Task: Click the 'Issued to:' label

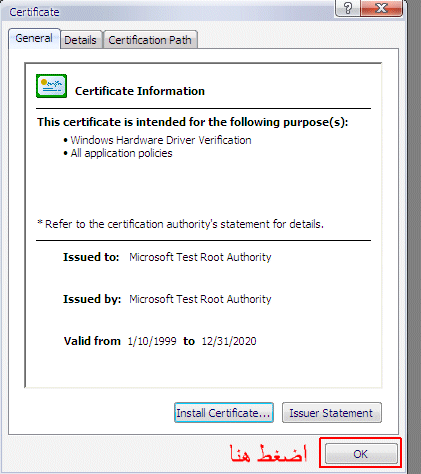Action: (x=91, y=257)
